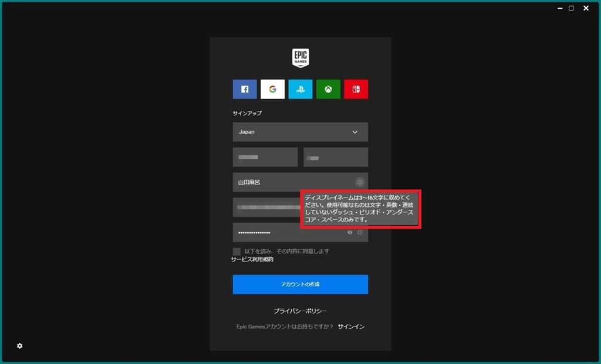Open the Japan country dropdown
This screenshot has width=601, height=364.
(x=300, y=132)
